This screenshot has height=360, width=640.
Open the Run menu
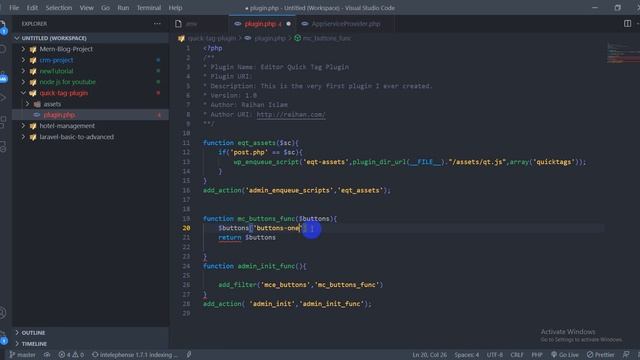123,8
